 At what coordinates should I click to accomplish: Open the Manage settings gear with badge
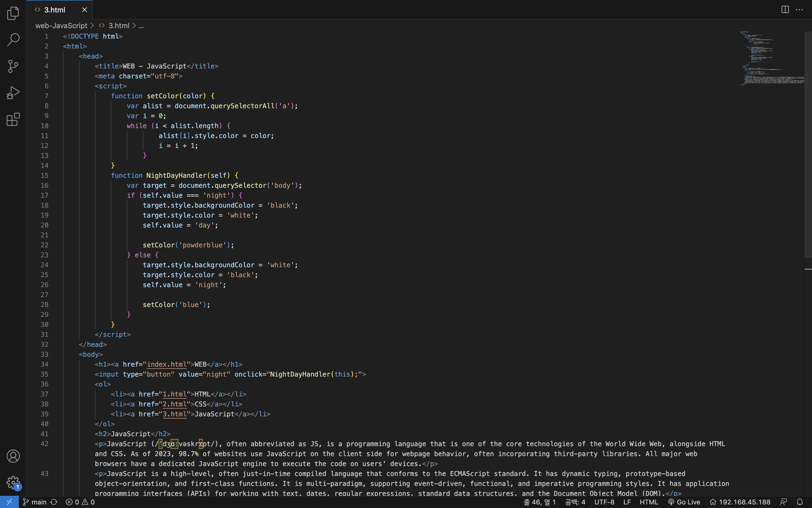pyautogui.click(x=13, y=483)
